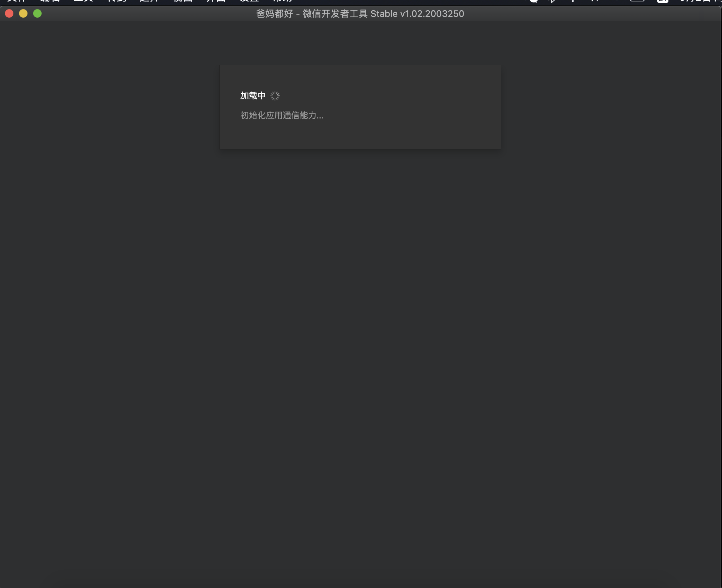Click the 初始化应用通信能力 status text
Viewport: 722px width, 588px height.
[282, 116]
